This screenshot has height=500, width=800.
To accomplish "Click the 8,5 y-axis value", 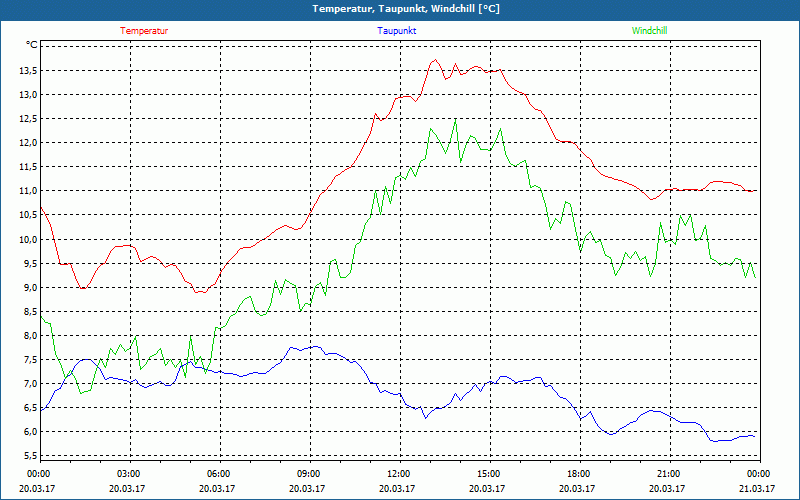I will pos(30,311).
